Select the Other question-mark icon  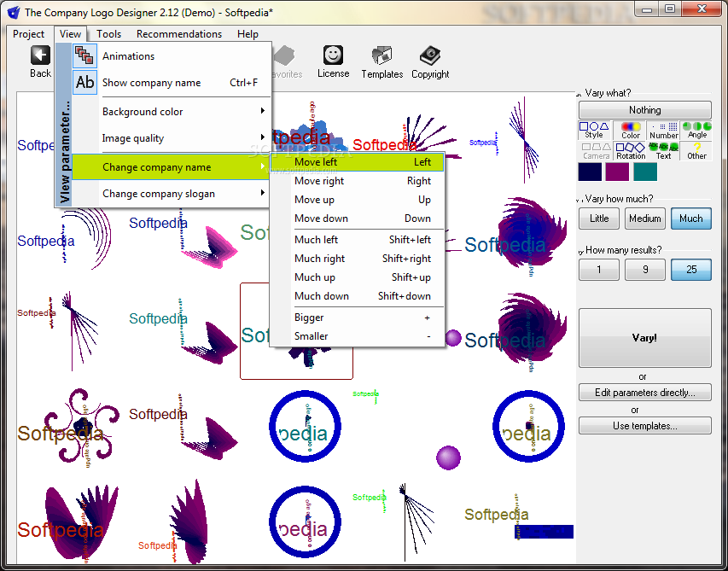pyautogui.click(x=696, y=151)
